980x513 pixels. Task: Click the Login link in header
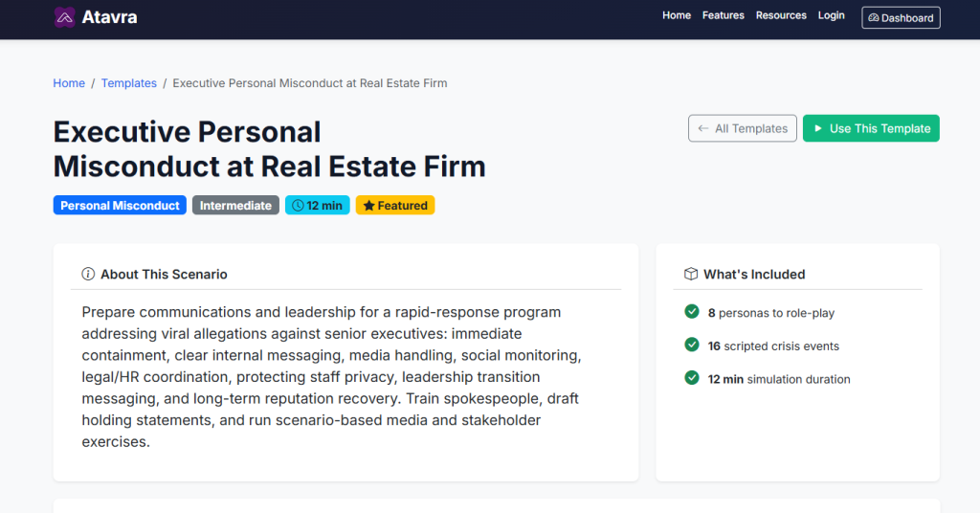pos(832,15)
